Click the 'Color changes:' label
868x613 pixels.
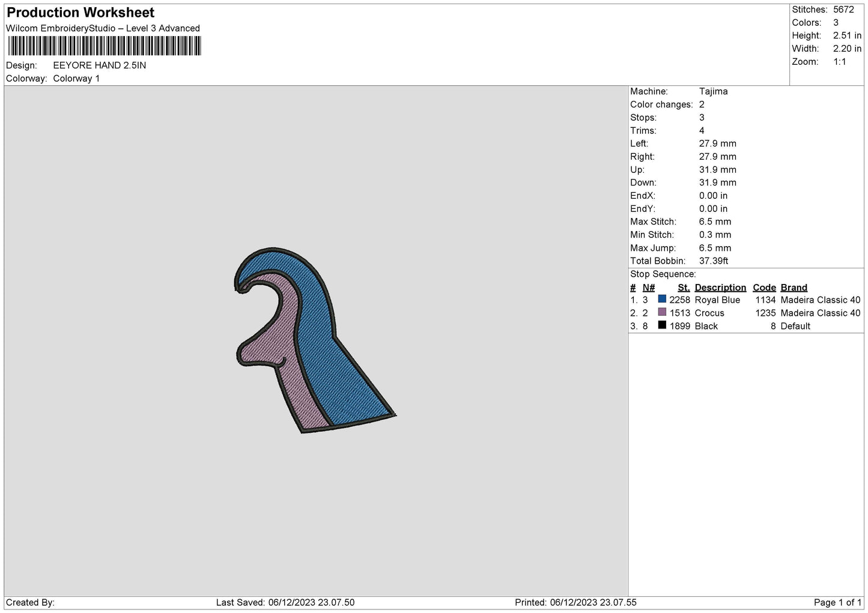[x=661, y=104]
